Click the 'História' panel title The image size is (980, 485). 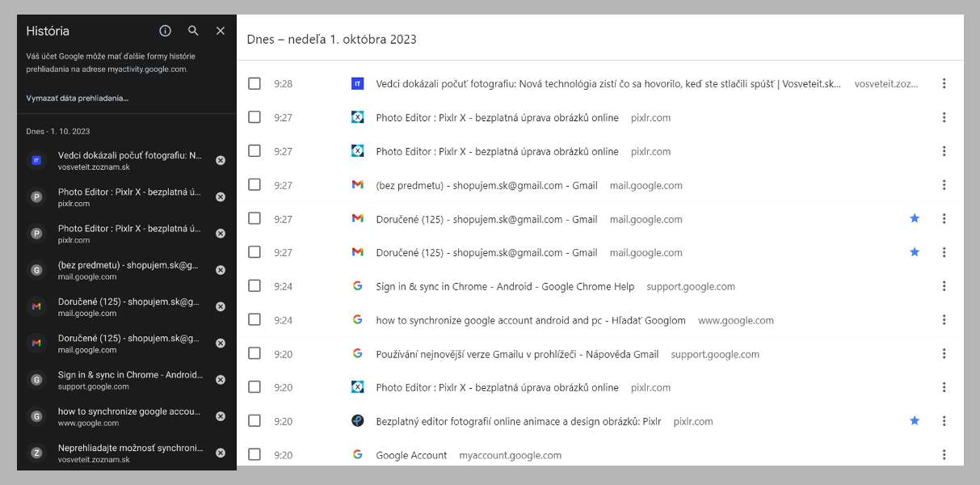click(48, 31)
